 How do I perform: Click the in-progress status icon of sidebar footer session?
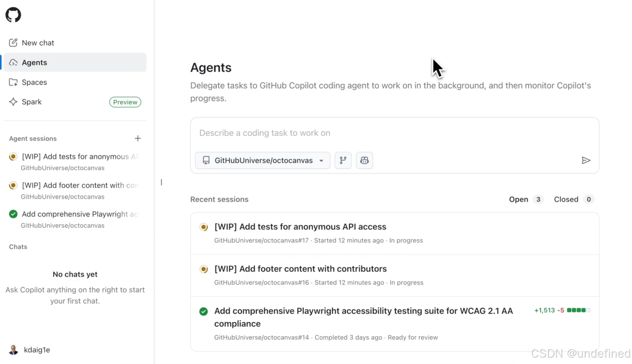point(13,185)
